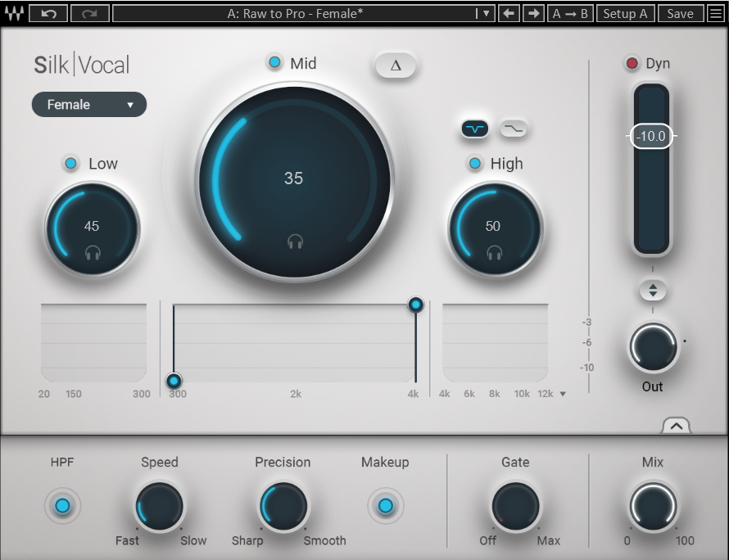Image resolution: width=729 pixels, height=560 pixels.
Task: Undo the last change
Action: [49, 13]
